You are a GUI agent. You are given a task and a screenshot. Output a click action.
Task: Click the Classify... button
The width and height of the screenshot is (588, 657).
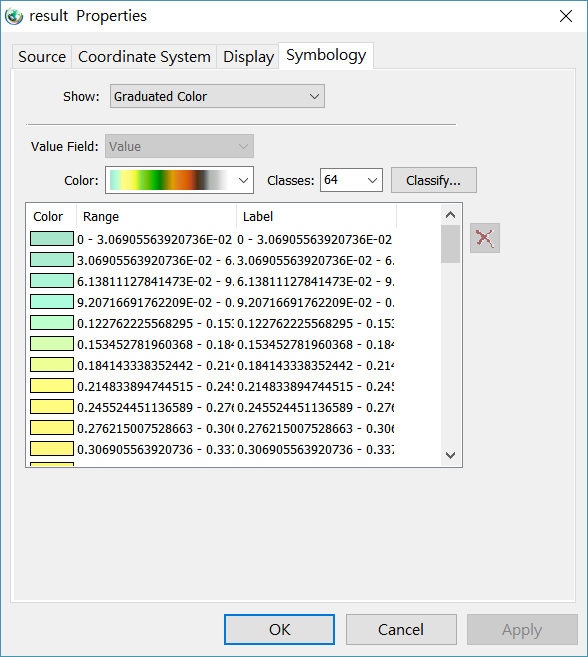pos(434,180)
